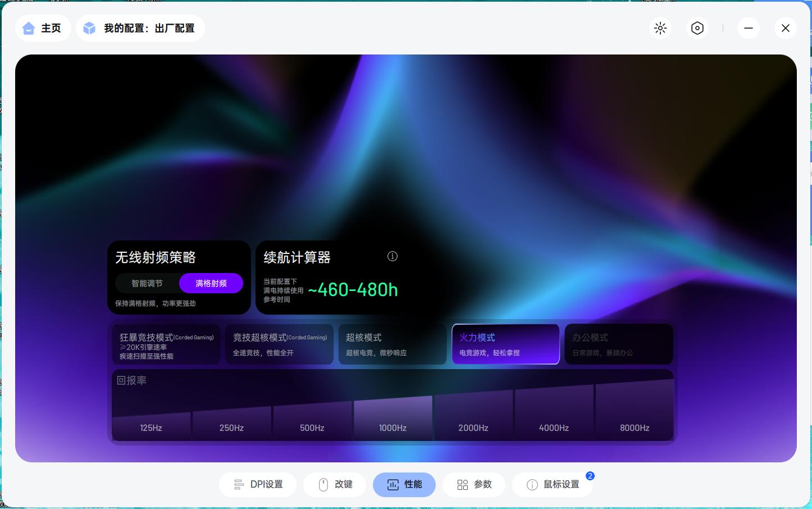Select 智能调节 RF strategy option
This screenshot has width=812, height=509.
pos(147,283)
